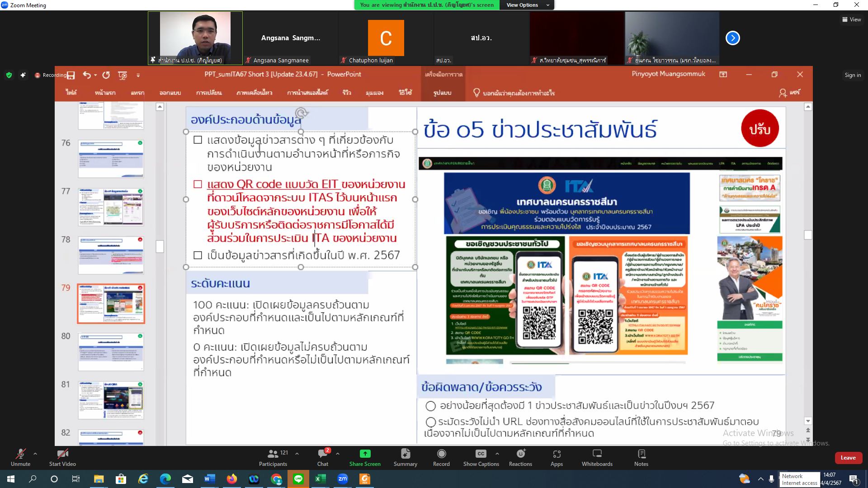Viewport: 868px width, 488px height.
Task: Open Whiteboards in Zoom
Action: point(597,457)
